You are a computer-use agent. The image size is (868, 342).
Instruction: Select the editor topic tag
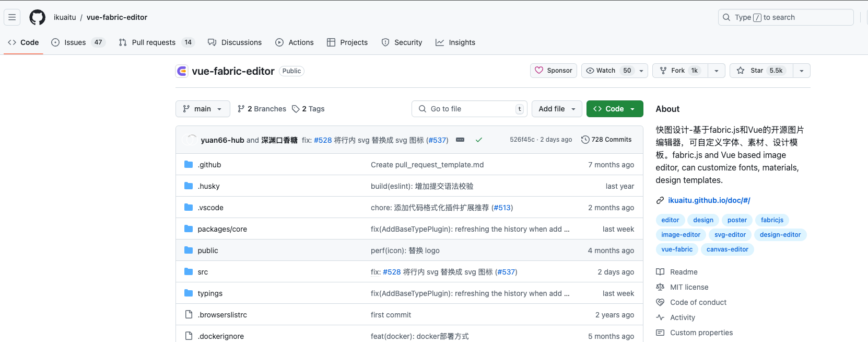click(670, 220)
